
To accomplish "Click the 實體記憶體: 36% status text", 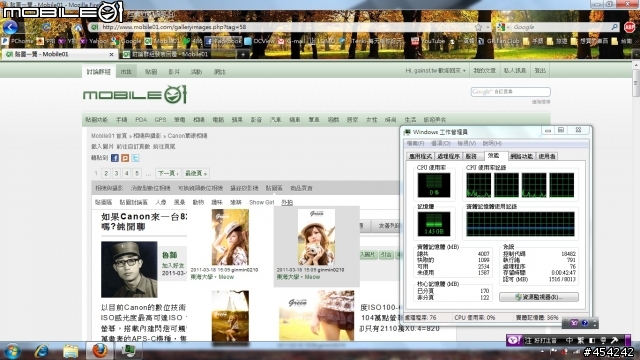I will click(537, 318).
